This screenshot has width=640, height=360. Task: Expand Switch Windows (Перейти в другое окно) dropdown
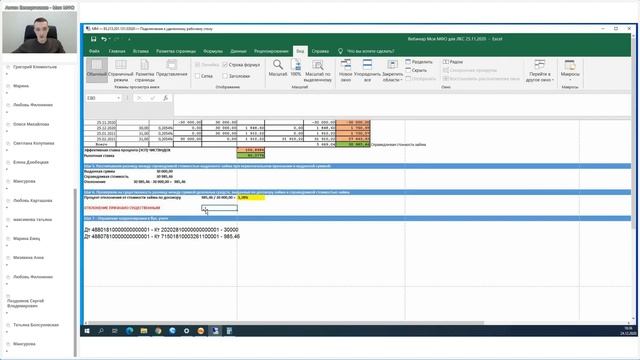pos(540,70)
